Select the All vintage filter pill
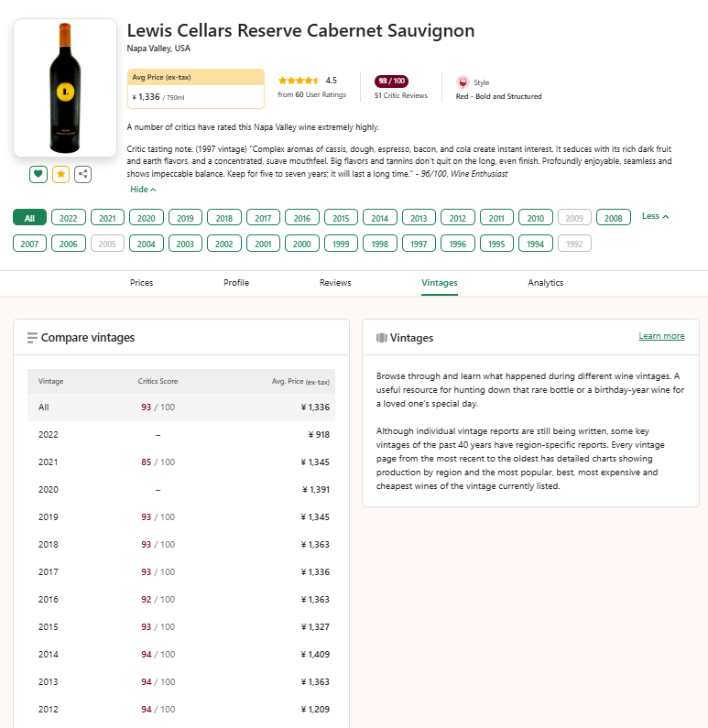This screenshot has height=728, width=708. (x=29, y=218)
